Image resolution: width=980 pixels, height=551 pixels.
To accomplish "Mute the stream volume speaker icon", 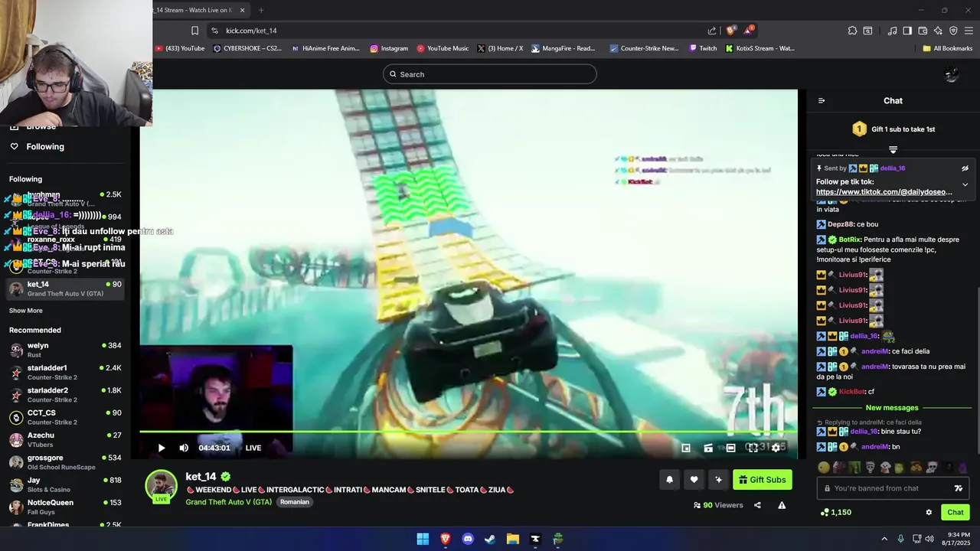I will tap(184, 448).
